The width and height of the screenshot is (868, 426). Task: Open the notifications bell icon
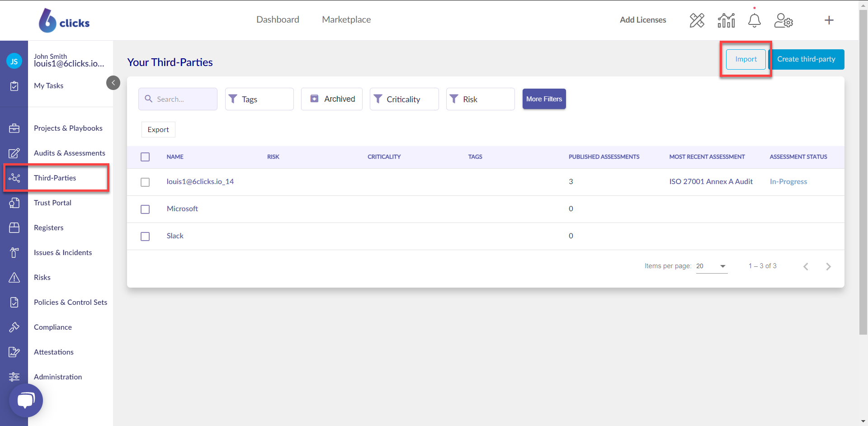coord(754,20)
